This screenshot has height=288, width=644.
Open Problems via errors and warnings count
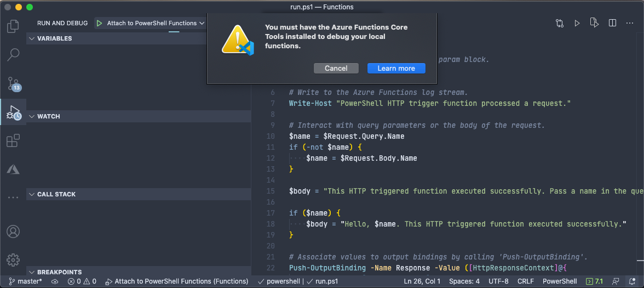pos(82,281)
